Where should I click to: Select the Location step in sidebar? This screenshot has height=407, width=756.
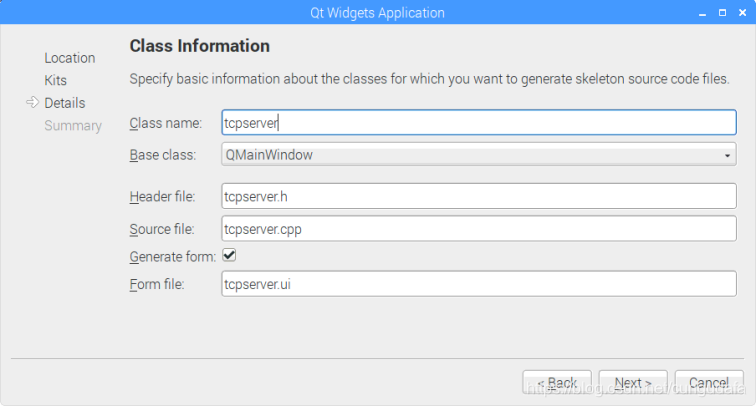pos(70,58)
